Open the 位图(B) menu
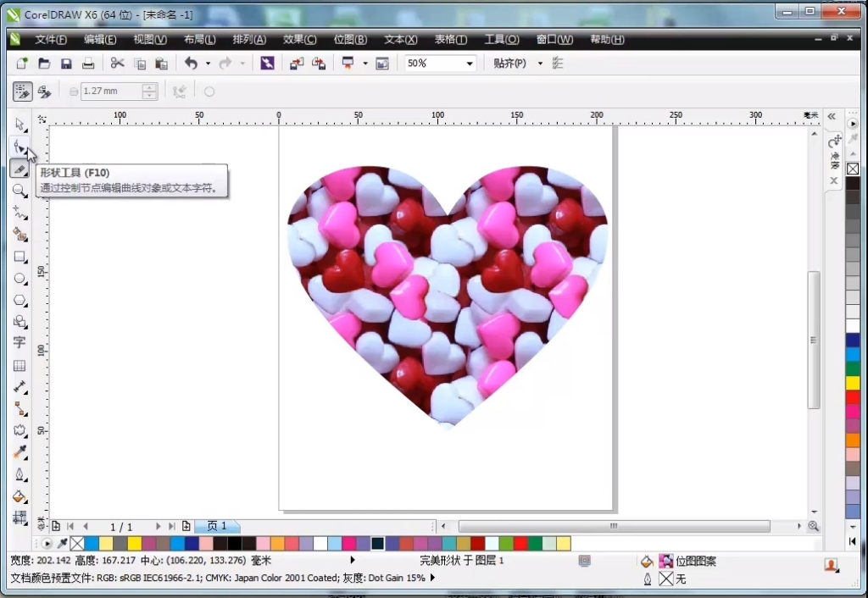 pyautogui.click(x=350, y=39)
